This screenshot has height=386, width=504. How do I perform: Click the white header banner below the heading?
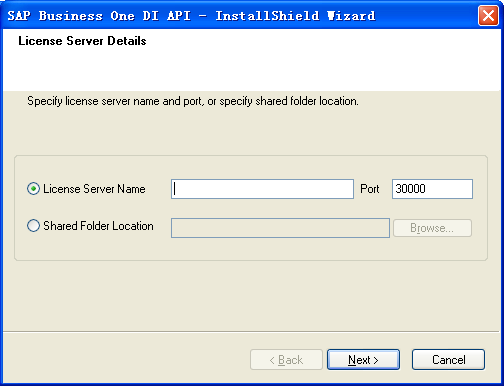point(252,70)
